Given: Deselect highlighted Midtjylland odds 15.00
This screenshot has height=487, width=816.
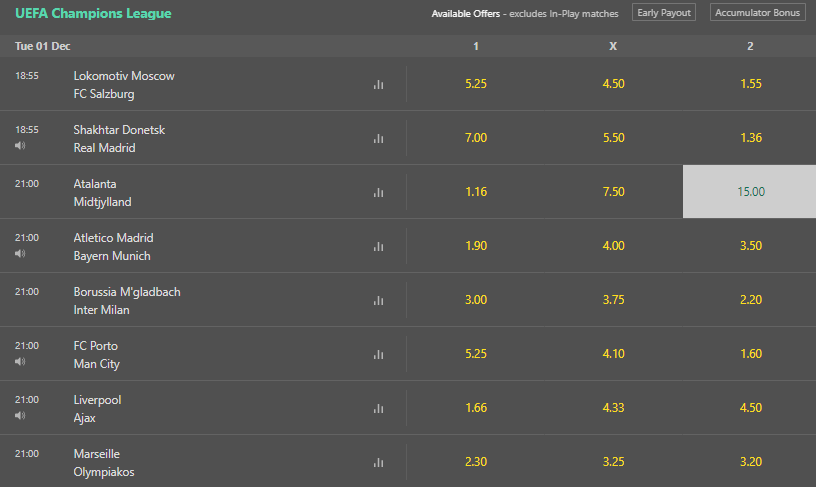Looking at the screenshot, I should pos(750,192).
